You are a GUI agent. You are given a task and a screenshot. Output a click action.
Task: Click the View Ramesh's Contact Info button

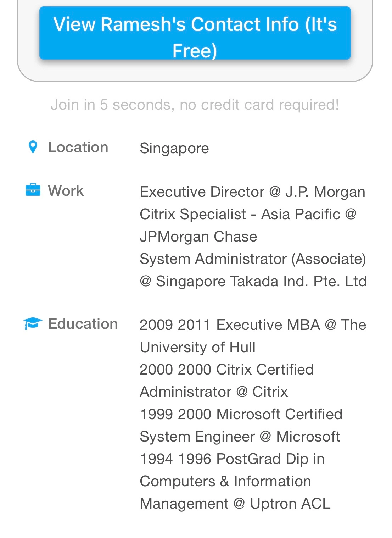pos(195,33)
